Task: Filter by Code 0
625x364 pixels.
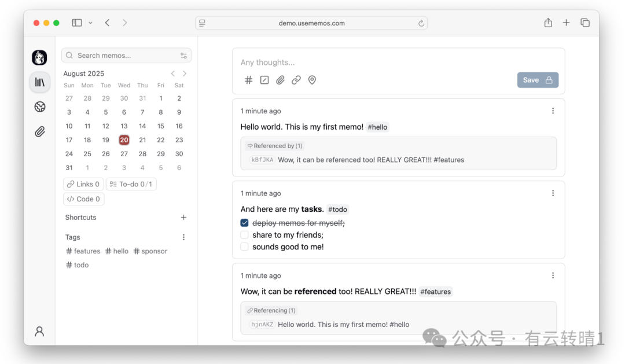Action: 84,199
